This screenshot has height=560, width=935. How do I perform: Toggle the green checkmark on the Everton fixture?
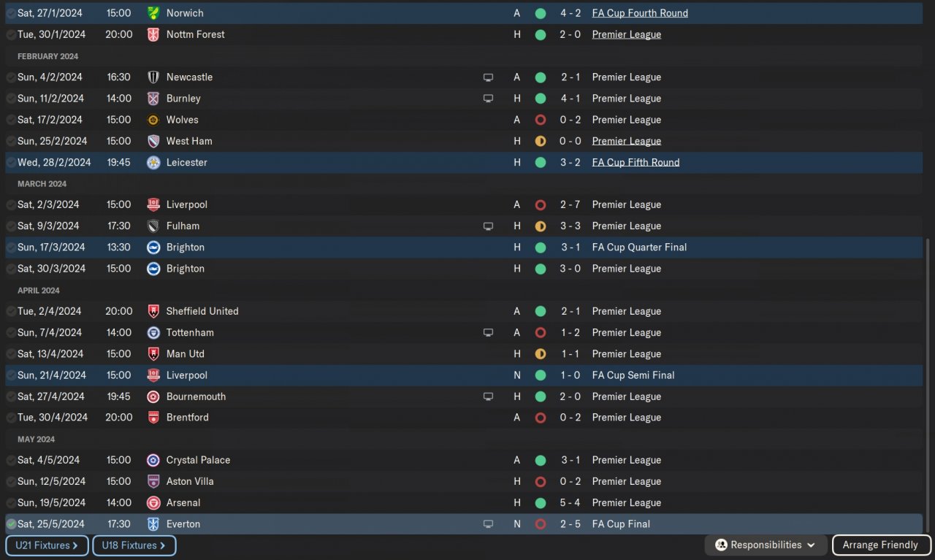[11, 524]
